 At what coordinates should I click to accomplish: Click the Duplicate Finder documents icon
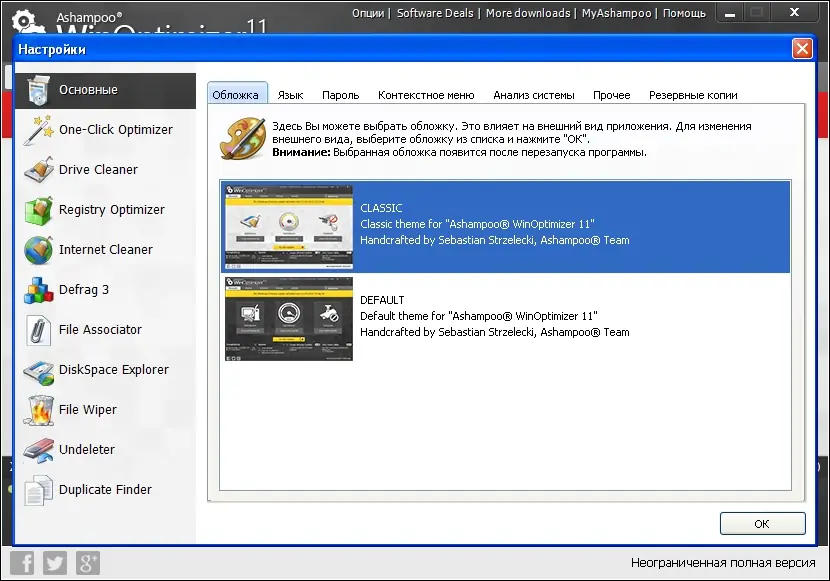pyautogui.click(x=39, y=490)
